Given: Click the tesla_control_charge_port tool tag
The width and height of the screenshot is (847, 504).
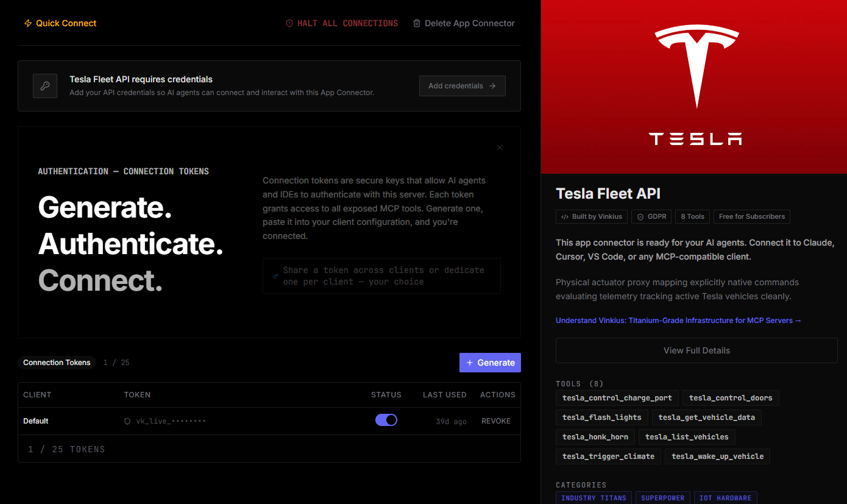Looking at the screenshot, I should pyautogui.click(x=617, y=398).
